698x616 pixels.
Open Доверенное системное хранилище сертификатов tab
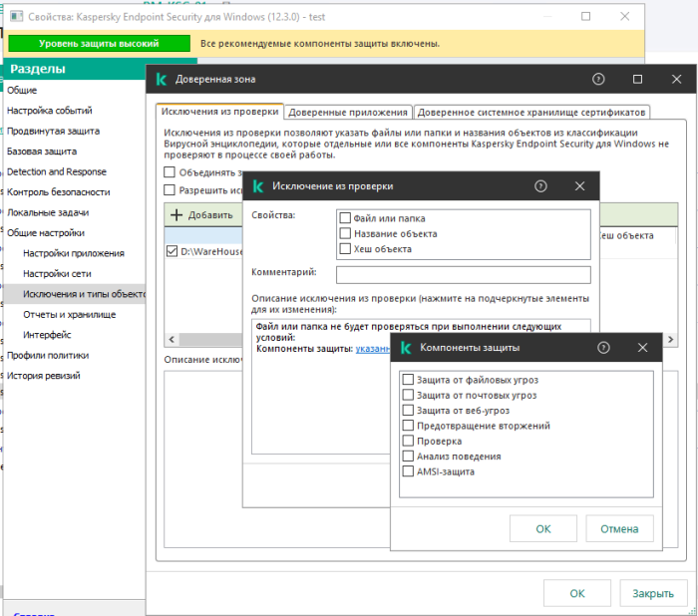532,113
